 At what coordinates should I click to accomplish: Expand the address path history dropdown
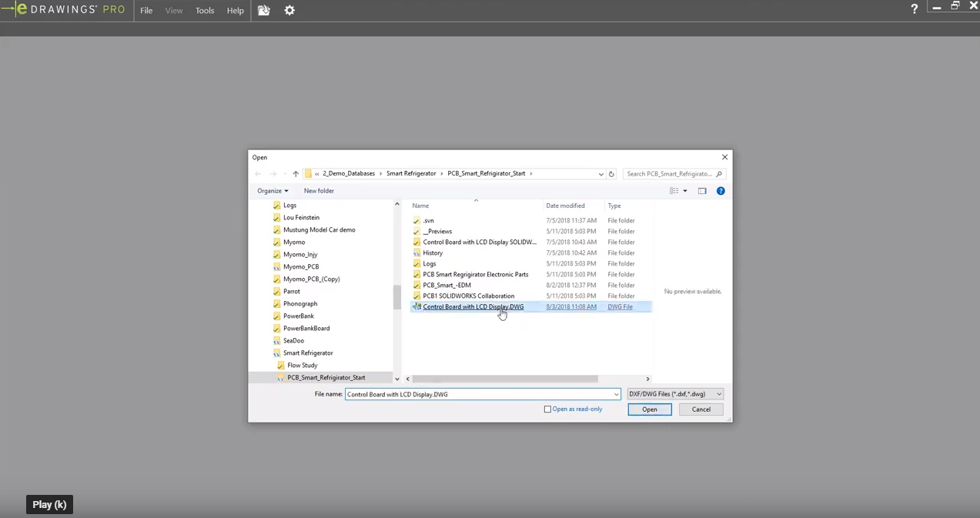point(600,174)
